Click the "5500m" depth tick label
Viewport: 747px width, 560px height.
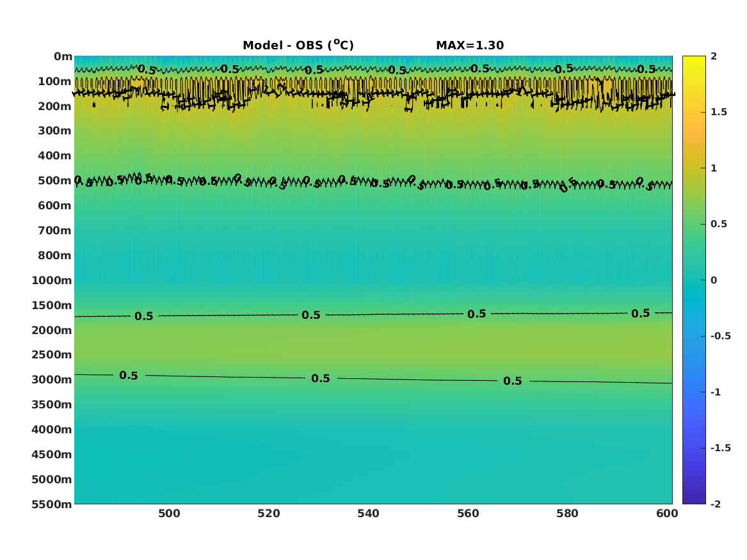click(52, 504)
